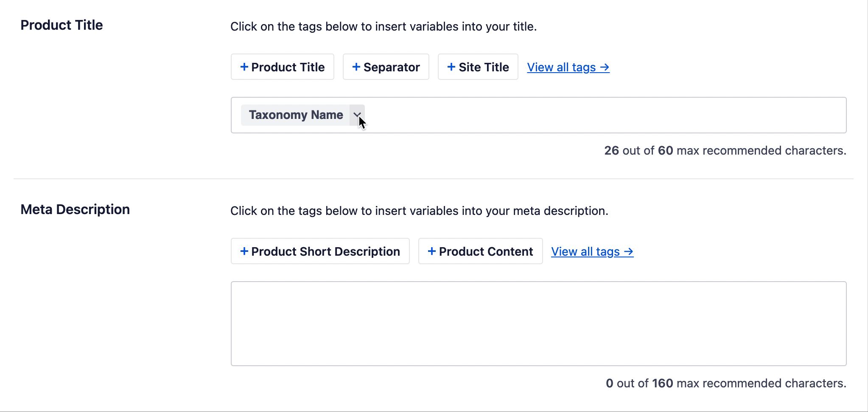
Task: Click the plus icon on Site Title tag
Action: tap(451, 67)
